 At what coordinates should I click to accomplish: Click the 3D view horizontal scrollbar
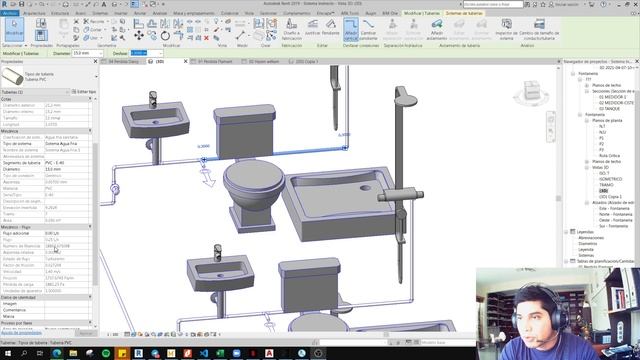tap(386, 334)
